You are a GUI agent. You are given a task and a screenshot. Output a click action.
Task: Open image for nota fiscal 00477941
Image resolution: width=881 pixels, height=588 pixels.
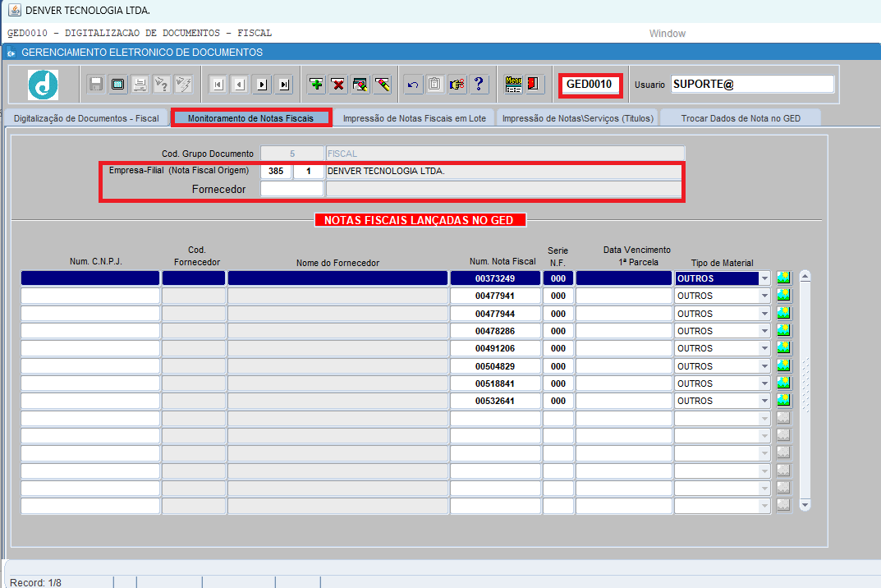784,295
